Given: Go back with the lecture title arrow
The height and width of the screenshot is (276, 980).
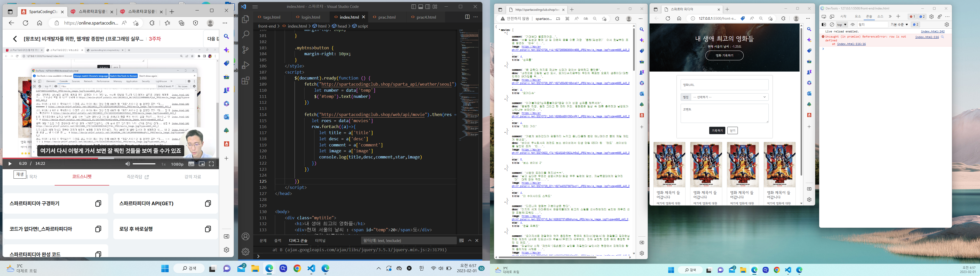Looking at the screenshot, I should (15, 39).
